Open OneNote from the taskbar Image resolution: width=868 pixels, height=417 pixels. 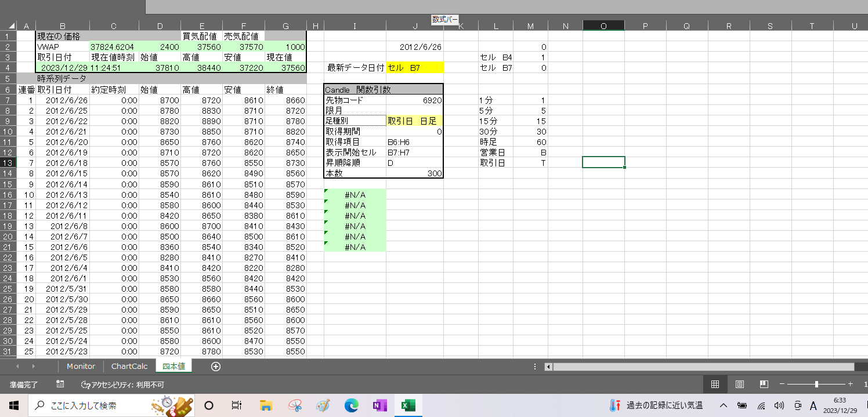(380, 405)
